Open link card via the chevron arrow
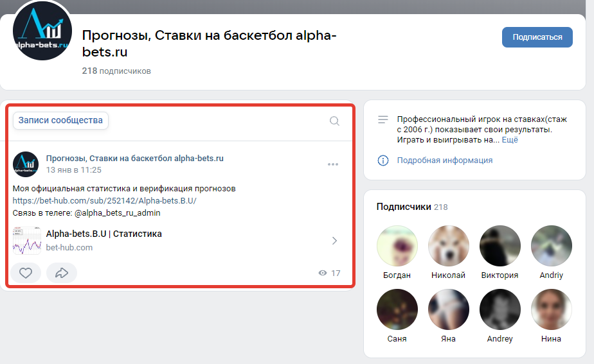The height and width of the screenshot is (364, 594). coord(334,241)
